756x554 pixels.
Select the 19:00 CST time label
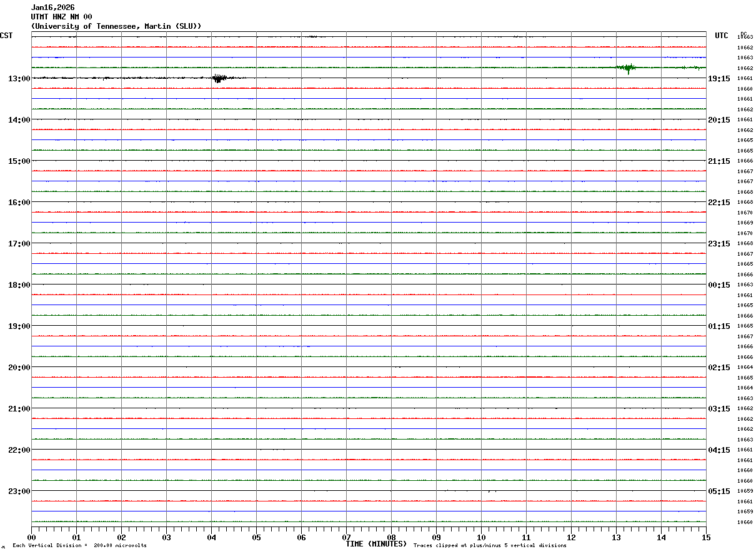click(19, 326)
